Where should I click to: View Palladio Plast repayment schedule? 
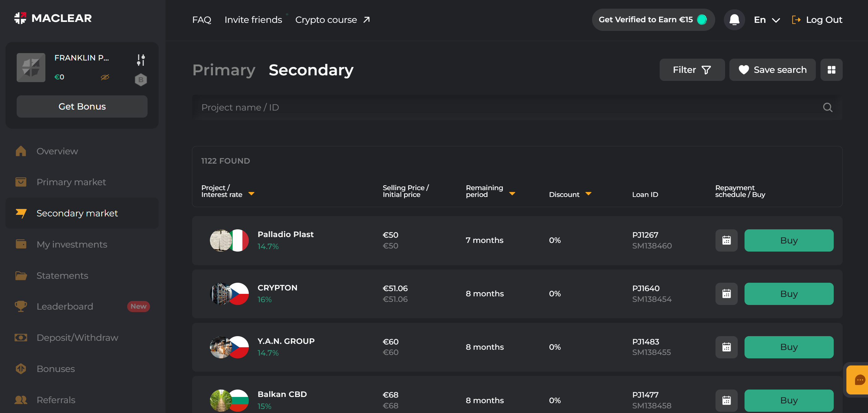point(727,240)
